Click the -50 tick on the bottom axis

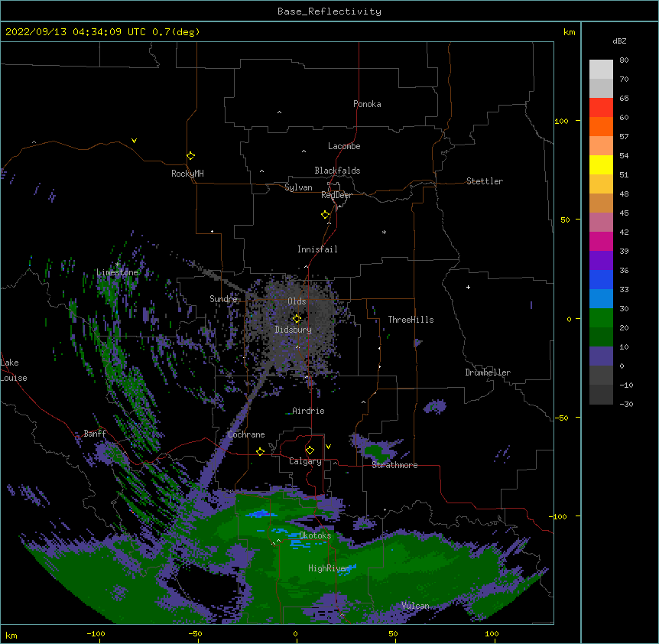point(195,633)
